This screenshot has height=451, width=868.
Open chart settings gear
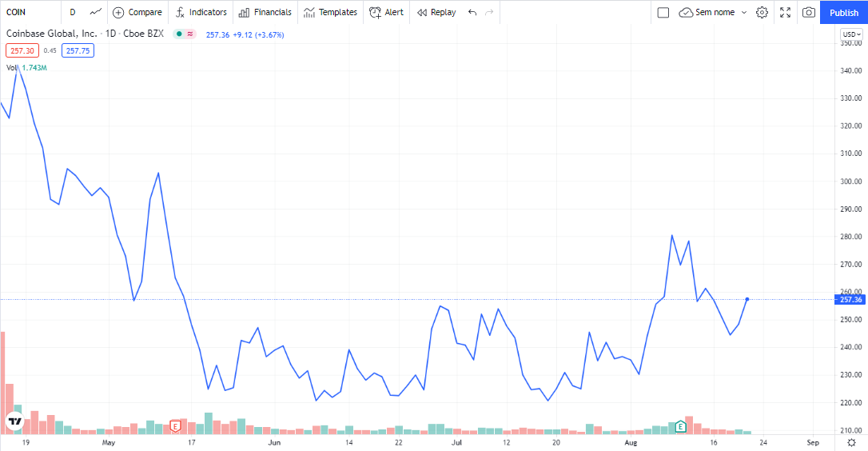(x=762, y=12)
